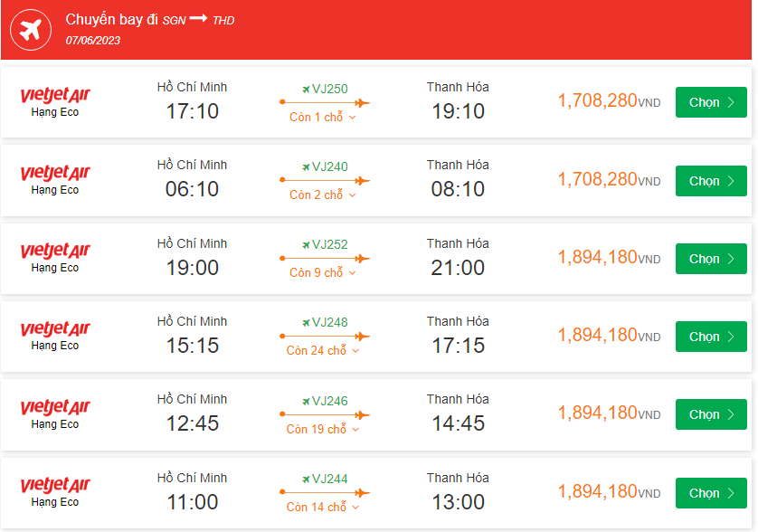Click the orange flight route arrow for VJ246
The height and width of the screenshot is (532, 758).
coord(325,415)
